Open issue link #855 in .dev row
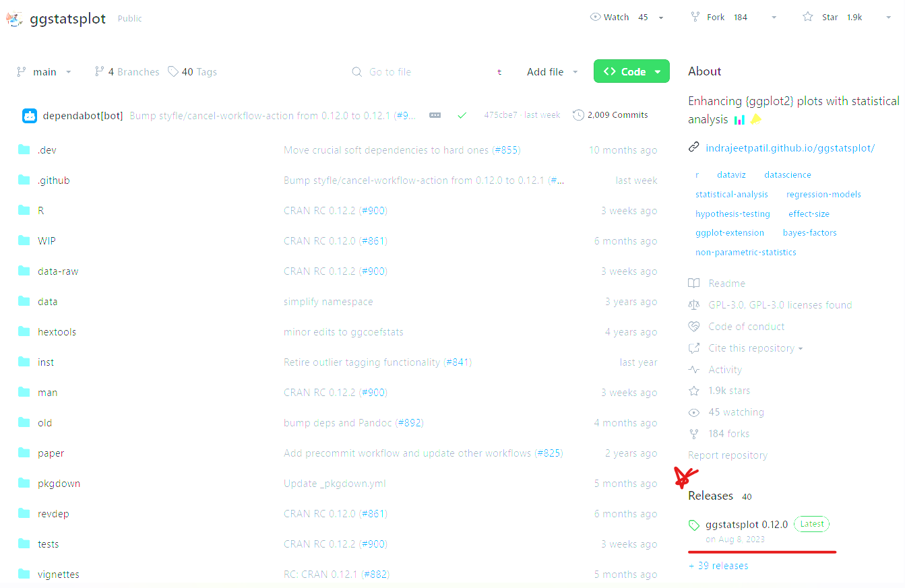The height and width of the screenshot is (588, 905). click(x=506, y=150)
